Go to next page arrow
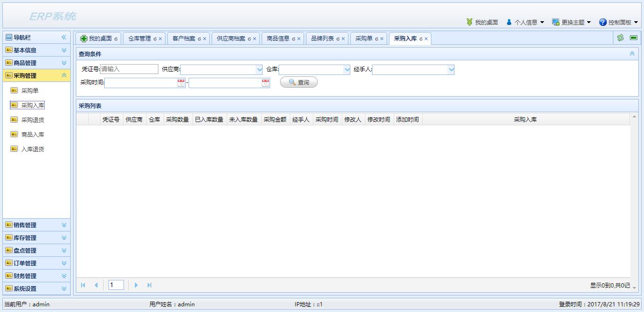The image size is (644, 312). coord(136,285)
